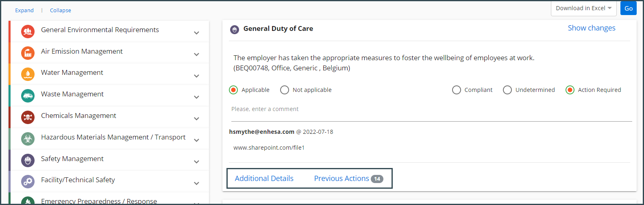Click the Air Emission Management factory icon
644x205 pixels.
click(x=28, y=52)
